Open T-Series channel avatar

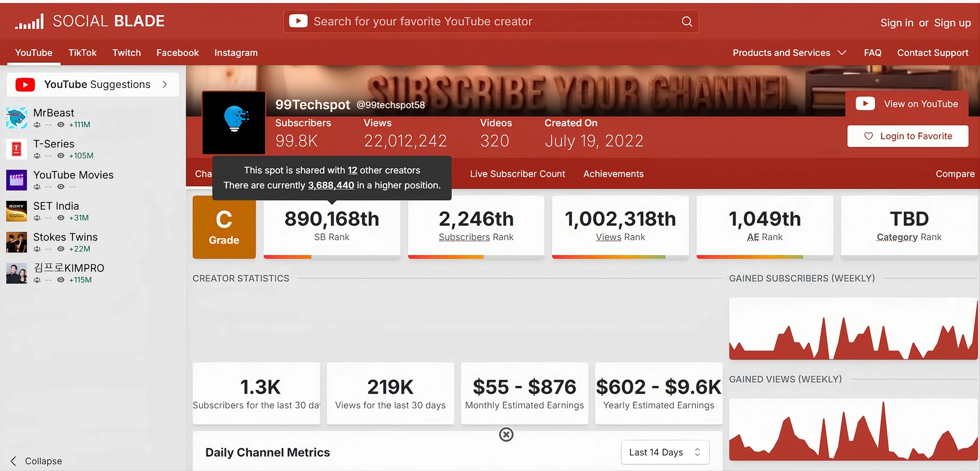click(16, 149)
